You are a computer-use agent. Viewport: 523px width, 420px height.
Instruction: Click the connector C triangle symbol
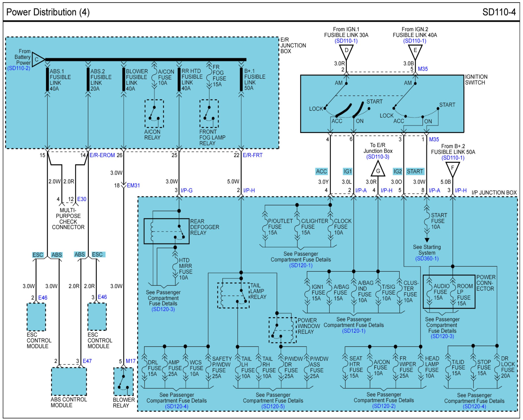click(x=38, y=60)
